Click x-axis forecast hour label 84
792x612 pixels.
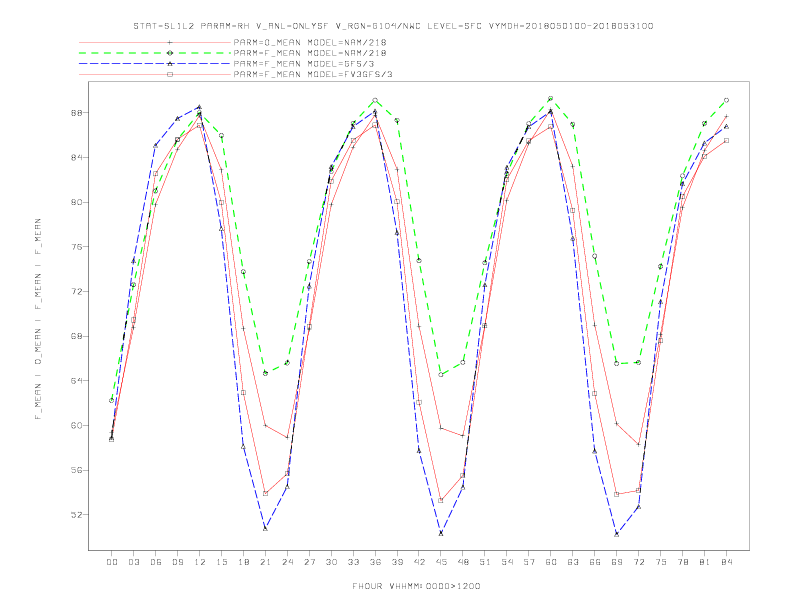tap(726, 562)
